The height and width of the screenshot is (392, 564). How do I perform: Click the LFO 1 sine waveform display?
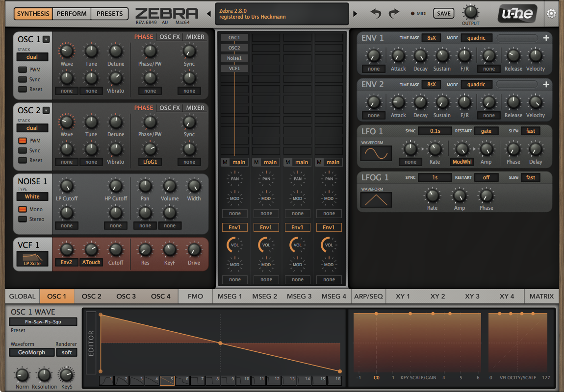376,153
